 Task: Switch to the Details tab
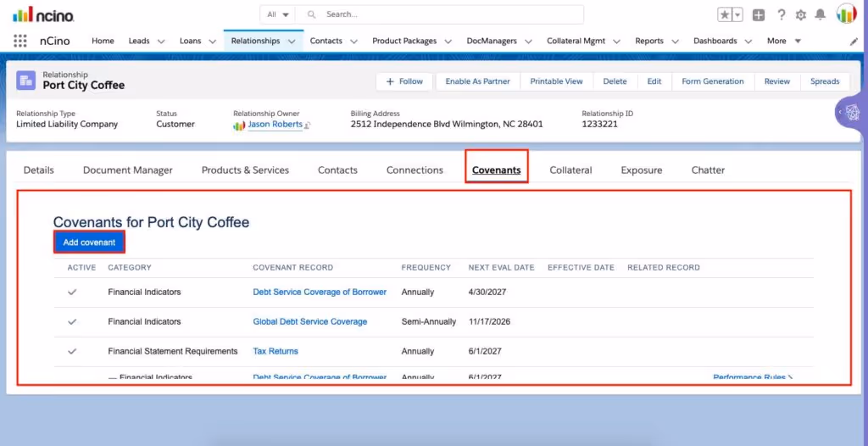point(39,170)
